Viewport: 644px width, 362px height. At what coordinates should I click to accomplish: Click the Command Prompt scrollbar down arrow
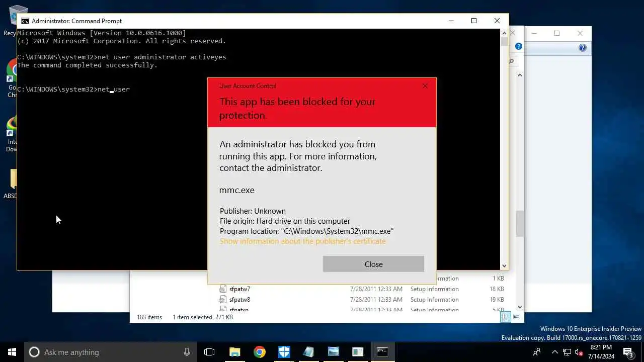click(x=504, y=265)
